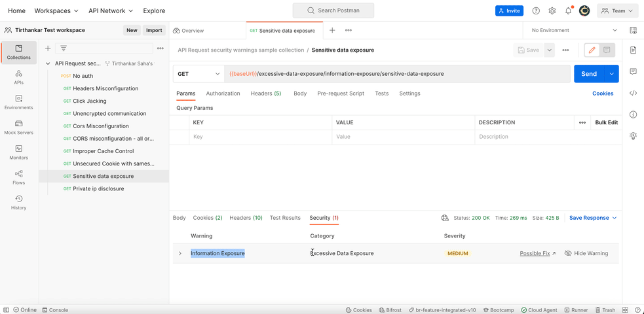
Task: Toggle sidebar icon in status bar
Action: (6, 310)
